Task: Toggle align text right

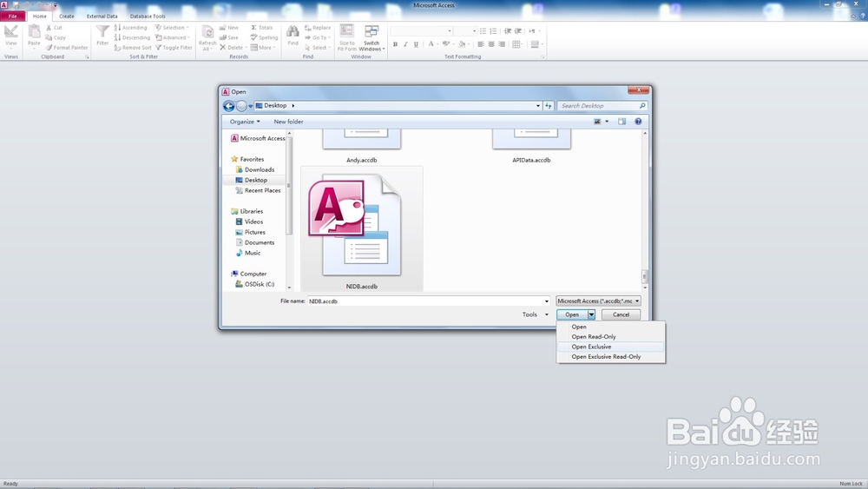Action: (502, 44)
